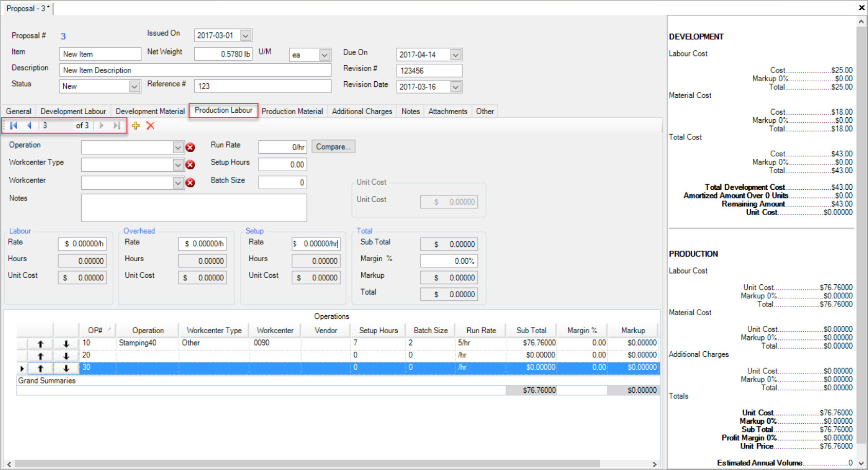868x470 pixels.
Task: Open the Additional Charges tab
Action: coord(362,112)
